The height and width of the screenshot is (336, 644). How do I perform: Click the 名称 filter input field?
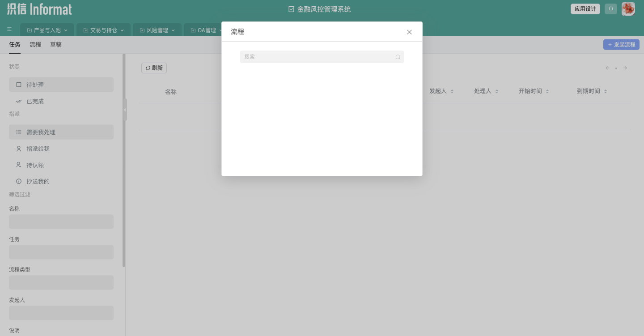click(61, 222)
